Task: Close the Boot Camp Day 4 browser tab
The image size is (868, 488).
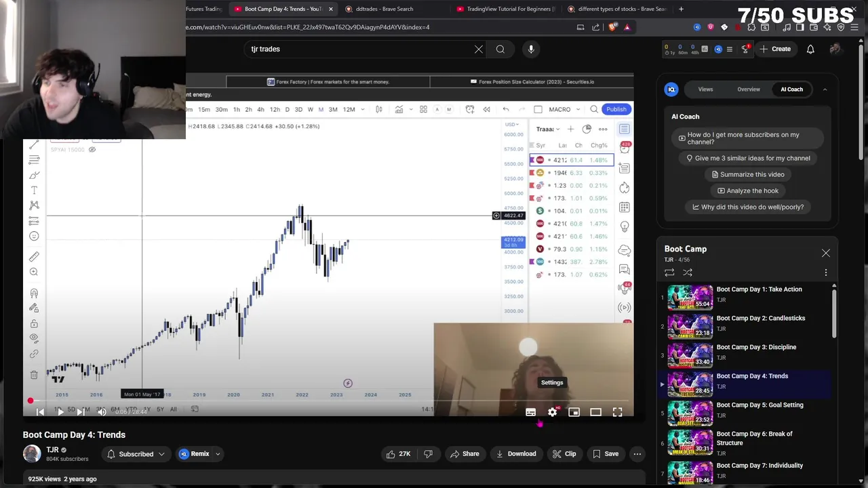Action: (330, 9)
